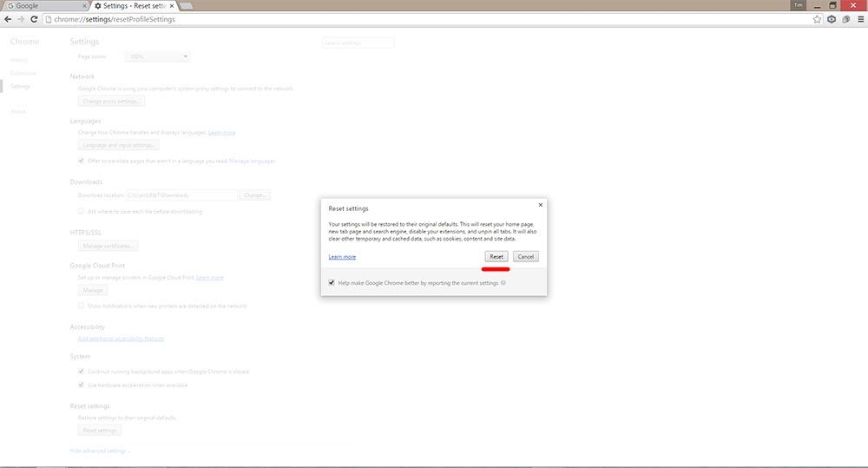Click Change button for download location
The width and height of the screenshot is (868, 468).
click(x=254, y=195)
